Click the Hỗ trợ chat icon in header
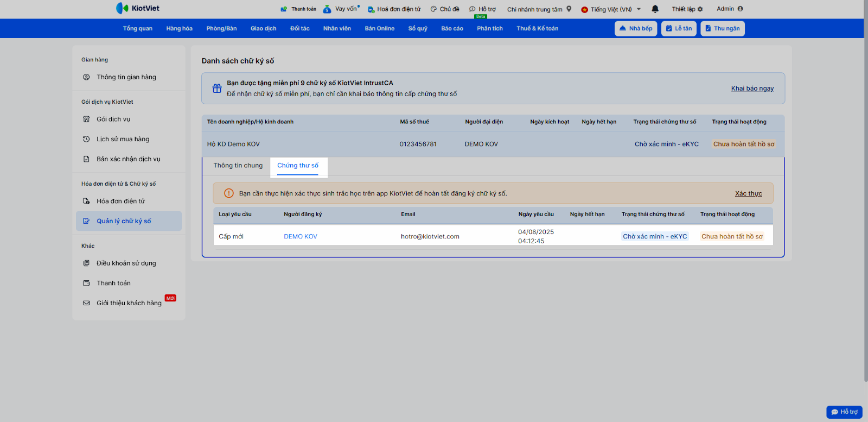The width and height of the screenshot is (868, 422). coord(473,9)
